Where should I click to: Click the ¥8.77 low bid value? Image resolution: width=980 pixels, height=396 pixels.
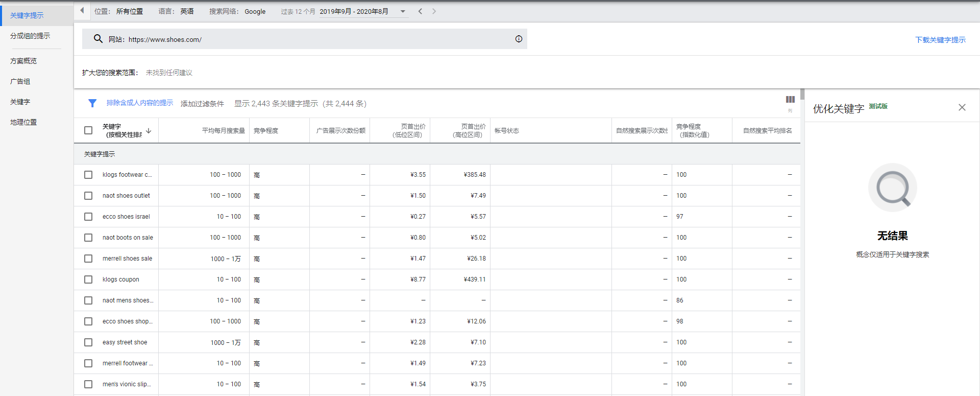click(x=418, y=279)
